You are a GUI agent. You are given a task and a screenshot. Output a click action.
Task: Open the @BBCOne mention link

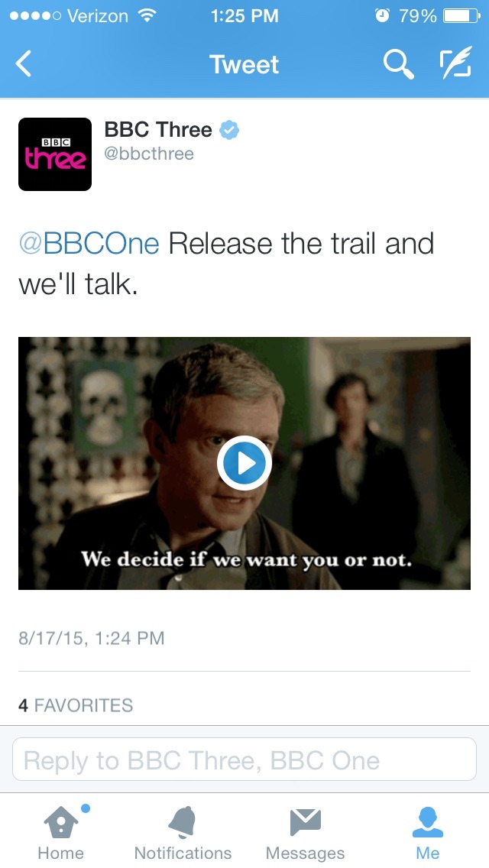point(89,244)
